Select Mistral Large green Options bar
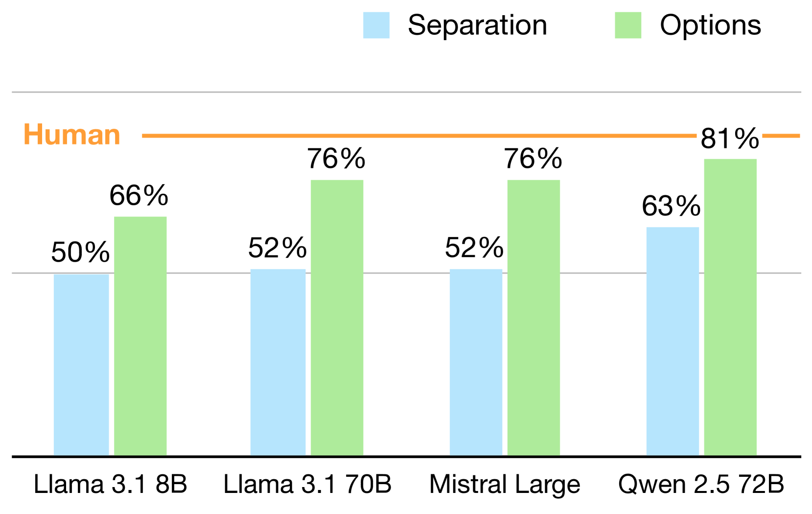812x514 pixels. [534, 318]
